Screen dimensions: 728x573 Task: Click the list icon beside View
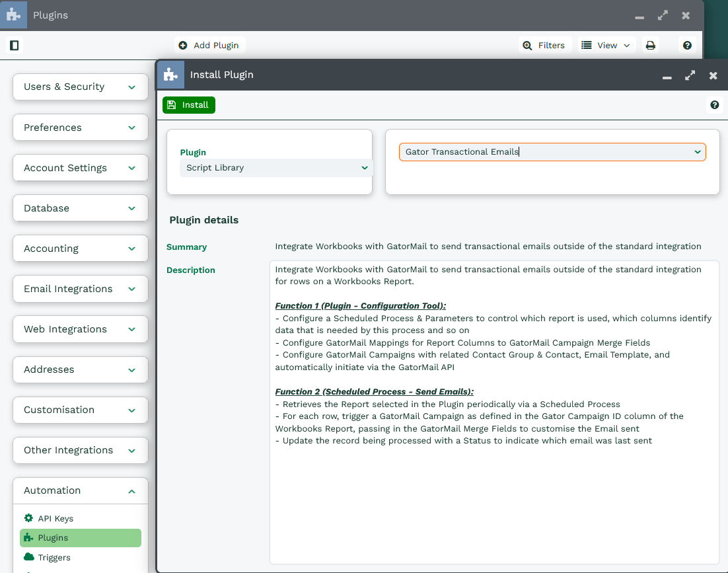(x=587, y=45)
